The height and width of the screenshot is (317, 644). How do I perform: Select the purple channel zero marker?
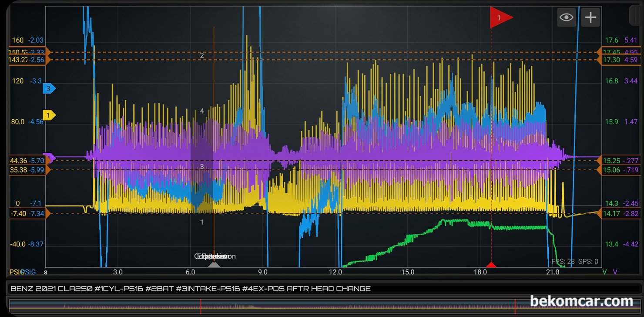[50, 156]
